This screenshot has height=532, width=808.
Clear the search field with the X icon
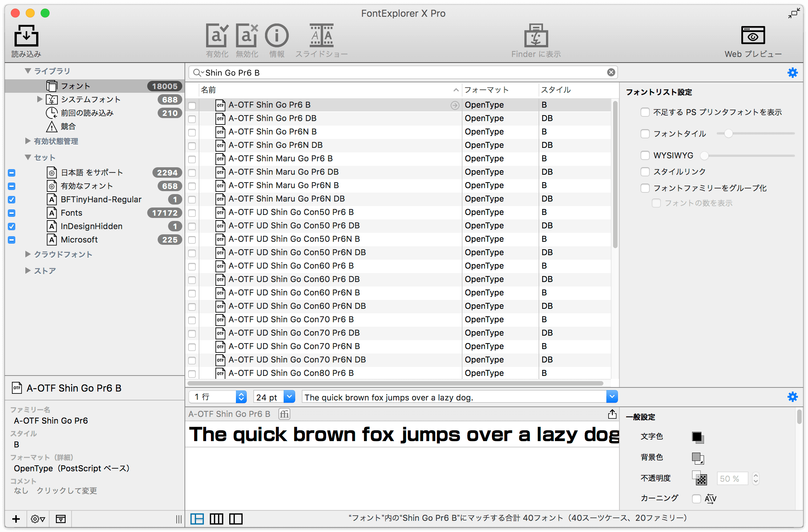click(x=611, y=72)
